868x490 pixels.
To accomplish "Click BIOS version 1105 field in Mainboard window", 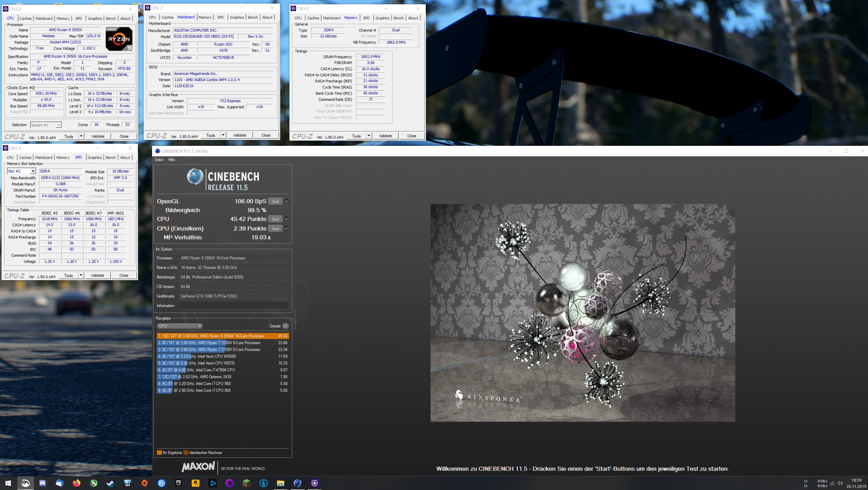I will tap(223, 80).
